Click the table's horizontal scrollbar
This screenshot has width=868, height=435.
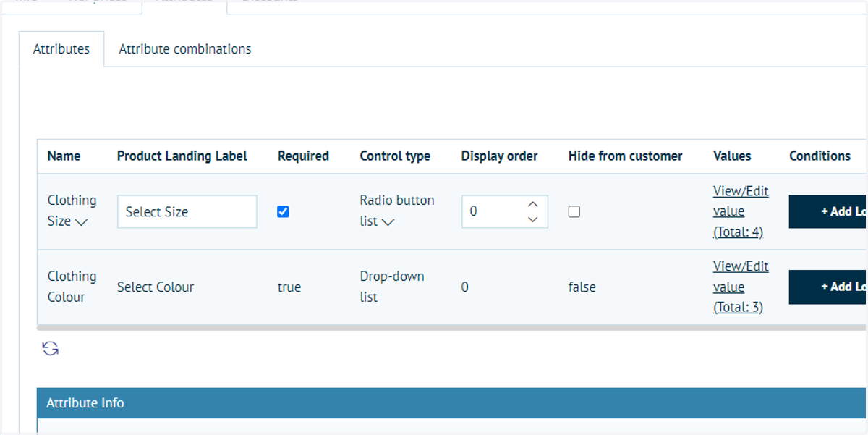451,328
